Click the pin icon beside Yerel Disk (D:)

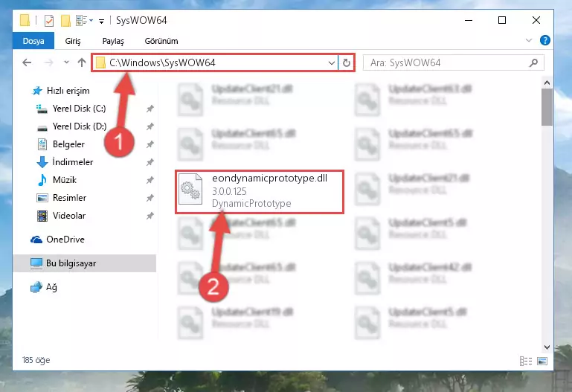(x=150, y=126)
